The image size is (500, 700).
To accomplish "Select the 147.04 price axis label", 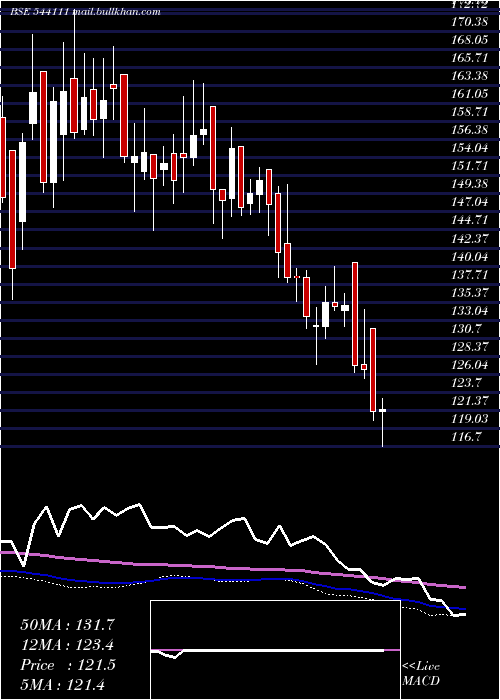I will pyautogui.click(x=469, y=202).
